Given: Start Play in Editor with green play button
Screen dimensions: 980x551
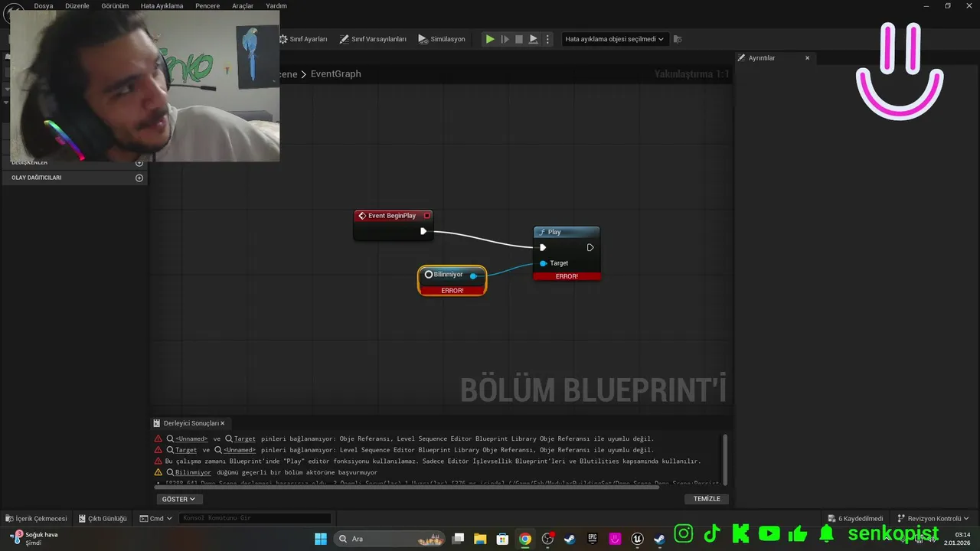Looking at the screenshot, I should [x=490, y=39].
